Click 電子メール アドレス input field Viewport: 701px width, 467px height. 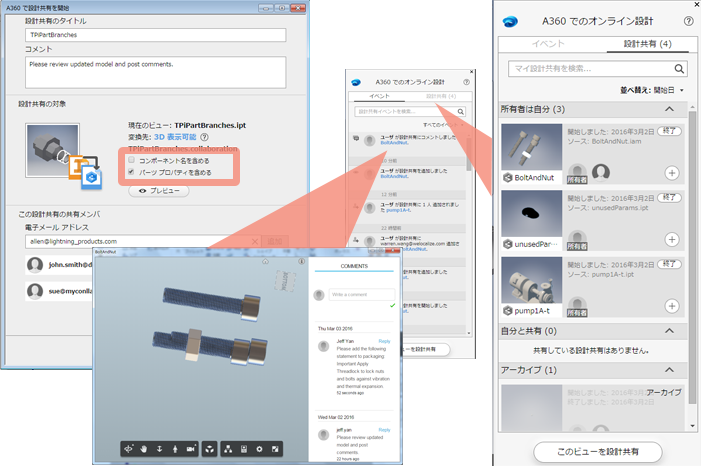pyautogui.click(x=142, y=241)
